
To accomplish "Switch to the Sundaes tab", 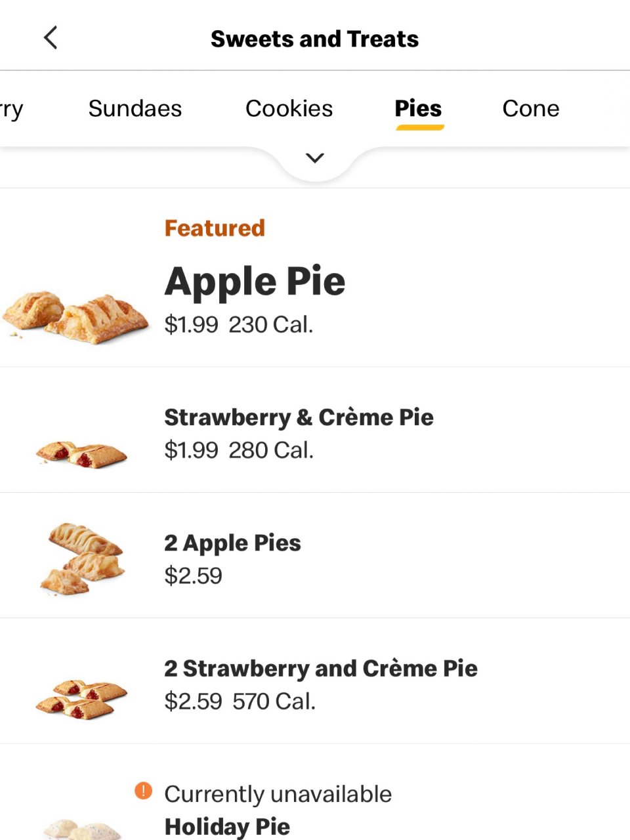I will click(135, 108).
